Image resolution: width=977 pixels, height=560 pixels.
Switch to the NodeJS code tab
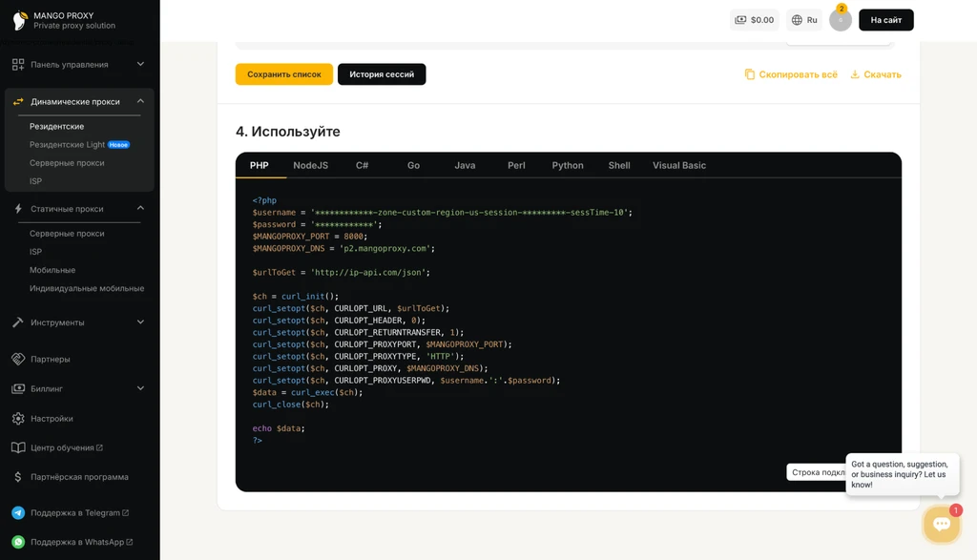tap(310, 165)
